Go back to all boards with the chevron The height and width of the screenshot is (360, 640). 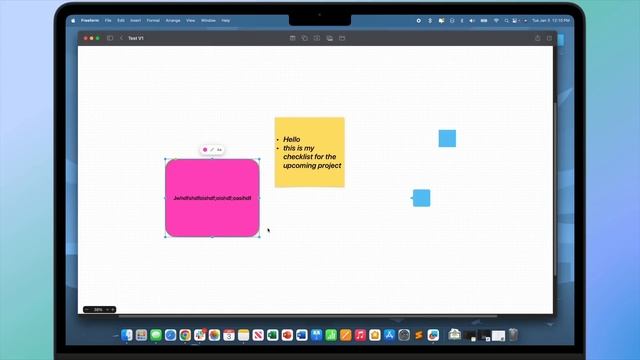click(x=121, y=38)
